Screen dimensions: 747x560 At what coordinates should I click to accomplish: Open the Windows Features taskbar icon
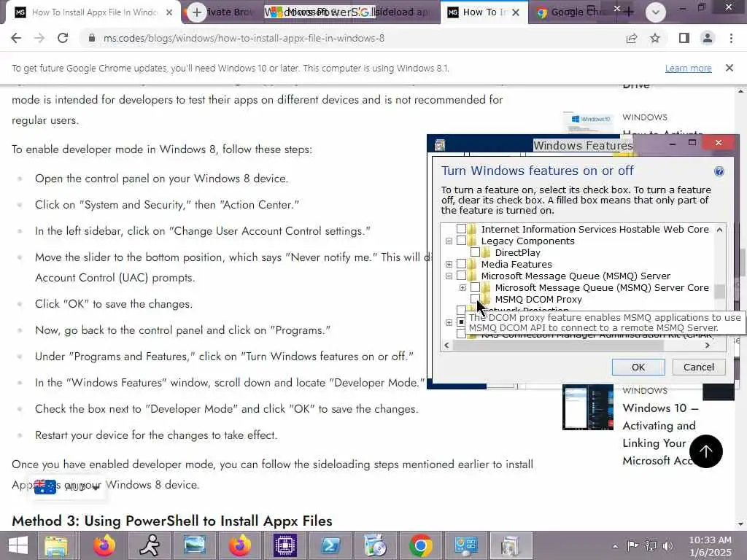(511, 545)
